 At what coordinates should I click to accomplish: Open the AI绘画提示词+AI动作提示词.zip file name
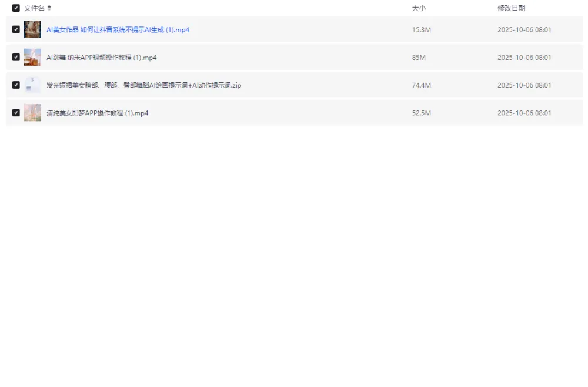point(143,85)
